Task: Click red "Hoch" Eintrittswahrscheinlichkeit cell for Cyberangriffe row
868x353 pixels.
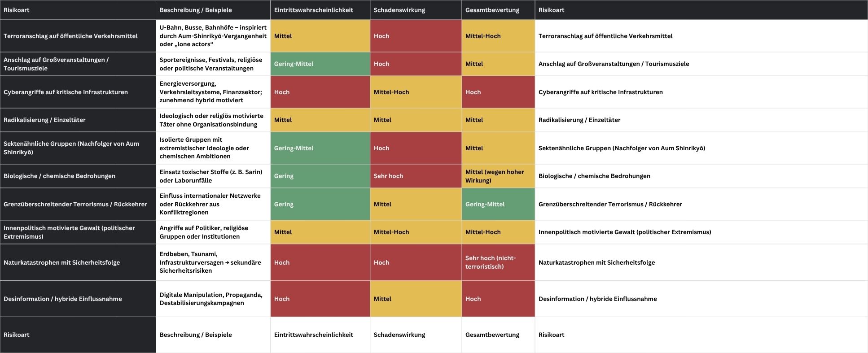Action: 320,92
